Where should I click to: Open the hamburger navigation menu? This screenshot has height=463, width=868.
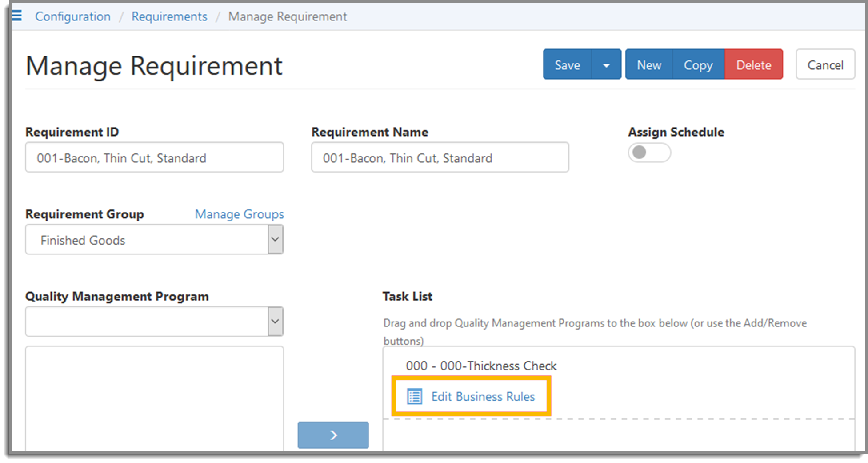[x=16, y=16]
